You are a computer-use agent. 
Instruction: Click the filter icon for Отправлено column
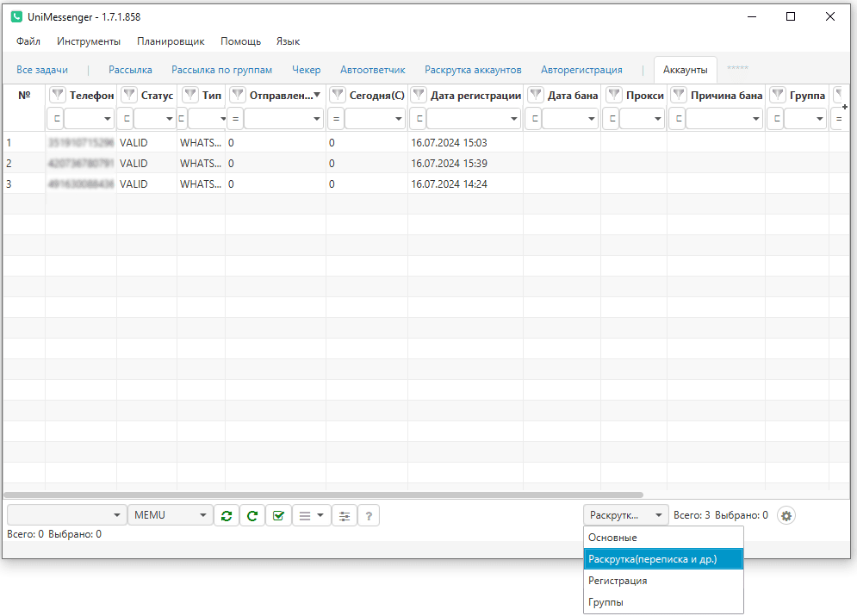237,95
